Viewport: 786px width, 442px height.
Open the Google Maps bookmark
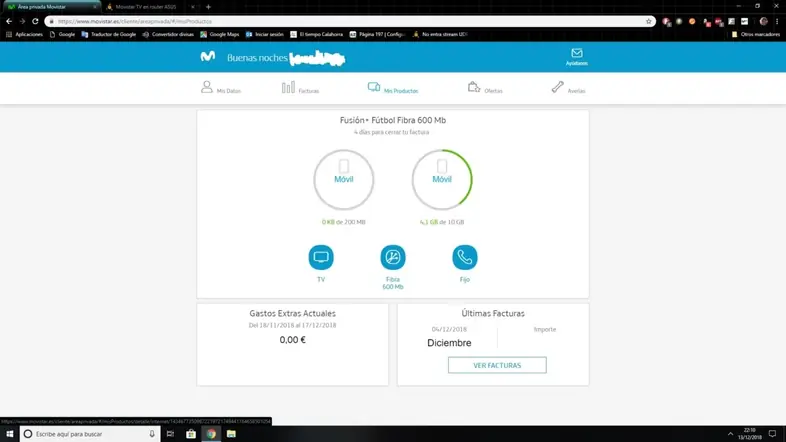220,35
